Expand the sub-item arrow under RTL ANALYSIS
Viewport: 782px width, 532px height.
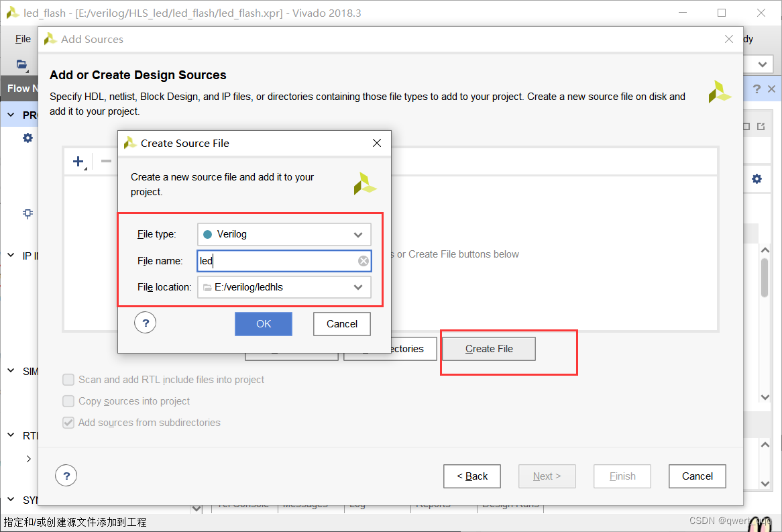(28, 459)
